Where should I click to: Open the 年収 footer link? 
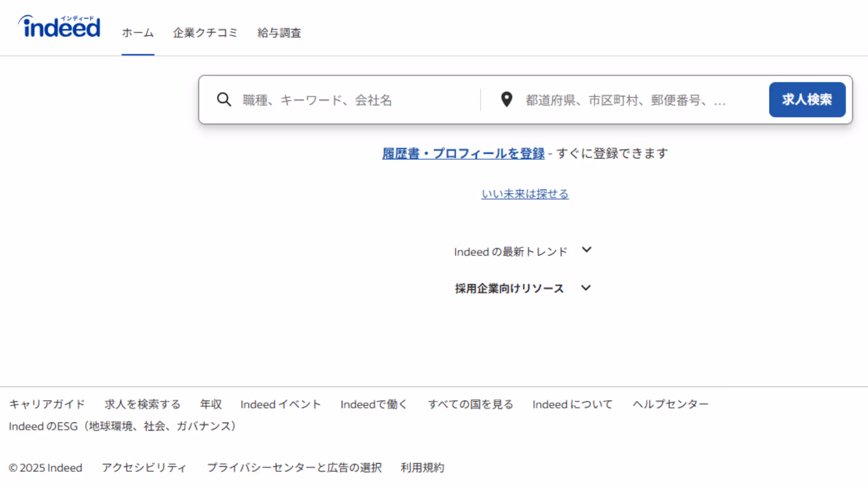pyautogui.click(x=211, y=404)
